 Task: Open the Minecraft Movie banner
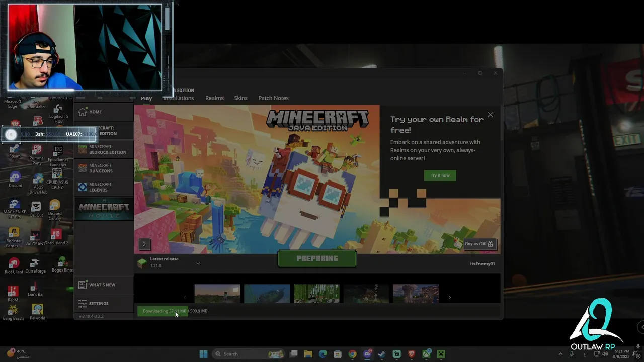pyautogui.click(x=104, y=209)
